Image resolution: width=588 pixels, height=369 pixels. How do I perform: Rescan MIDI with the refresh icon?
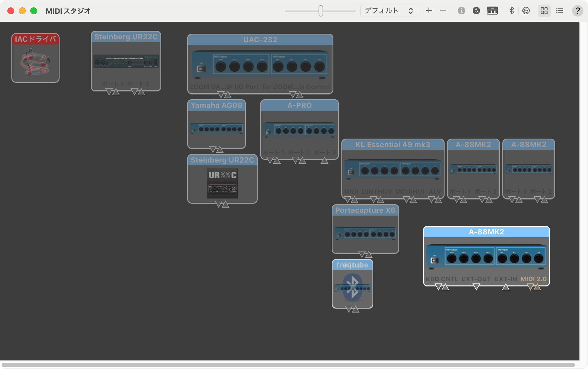point(476,11)
